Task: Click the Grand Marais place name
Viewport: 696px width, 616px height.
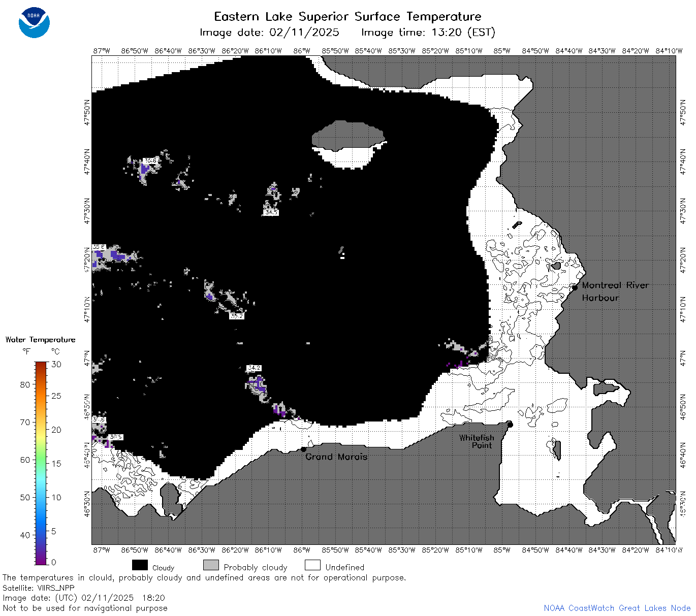Action: pyautogui.click(x=336, y=457)
